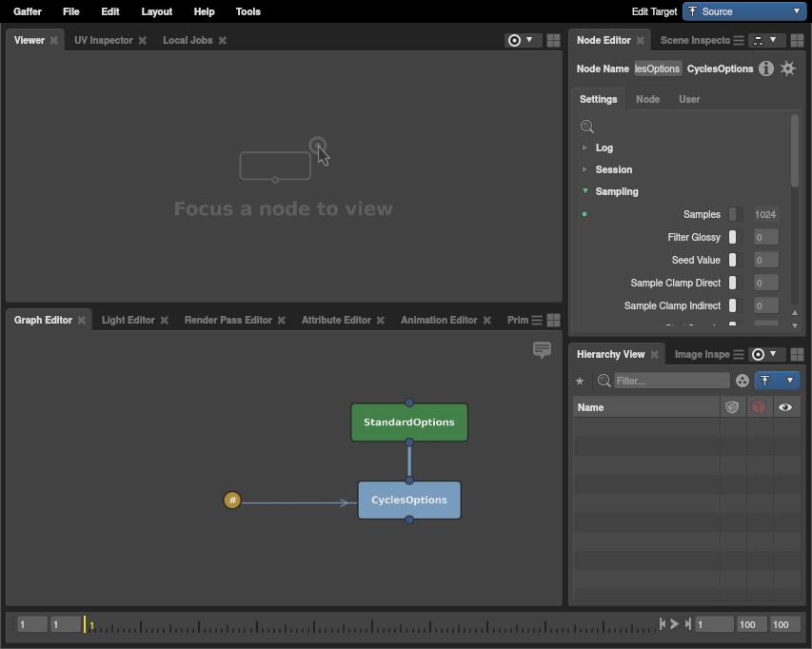Click the gear icon in the Node Editor

point(788,69)
